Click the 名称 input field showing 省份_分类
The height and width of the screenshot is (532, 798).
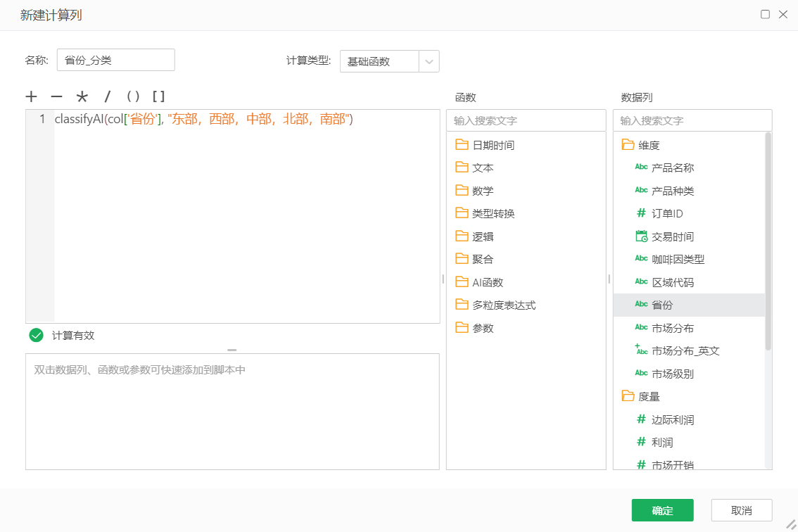[x=115, y=60]
